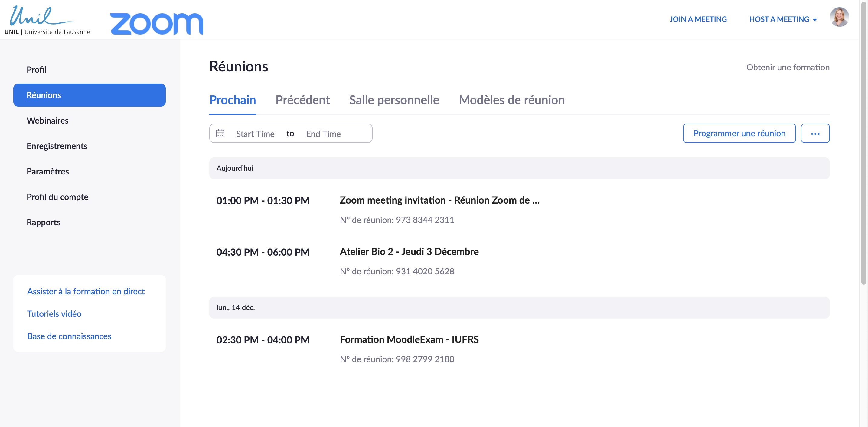Open Webinaires in the sidebar

coord(47,121)
